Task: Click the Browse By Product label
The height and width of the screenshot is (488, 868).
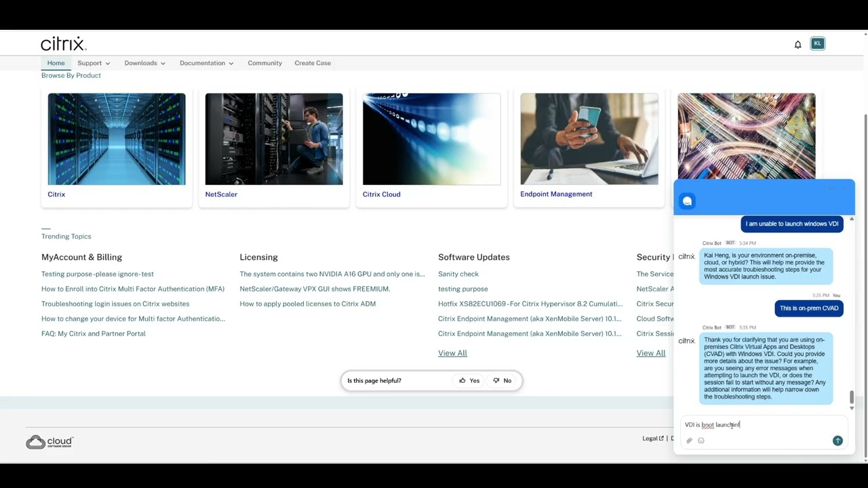Action: (71, 75)
